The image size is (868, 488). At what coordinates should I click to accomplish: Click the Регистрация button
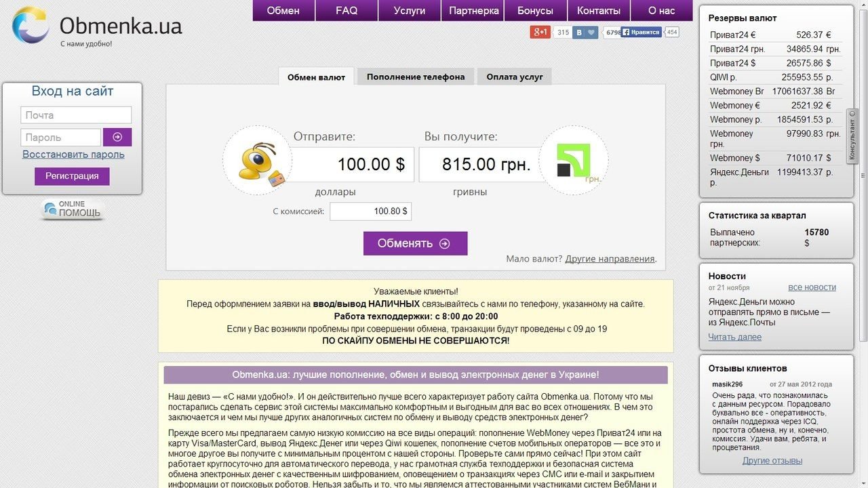coord(72,176)
